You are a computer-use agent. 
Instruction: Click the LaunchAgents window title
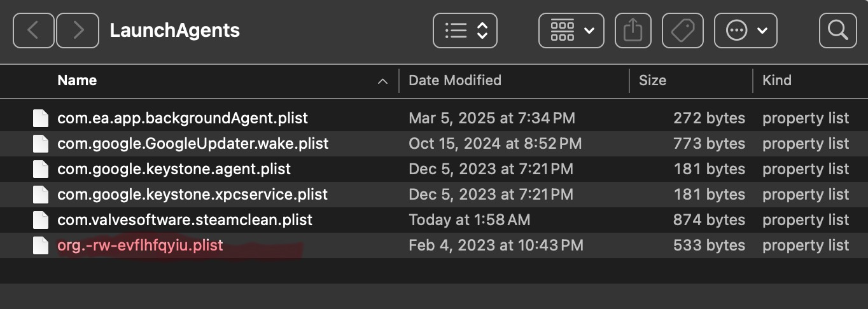click(174, 31)
